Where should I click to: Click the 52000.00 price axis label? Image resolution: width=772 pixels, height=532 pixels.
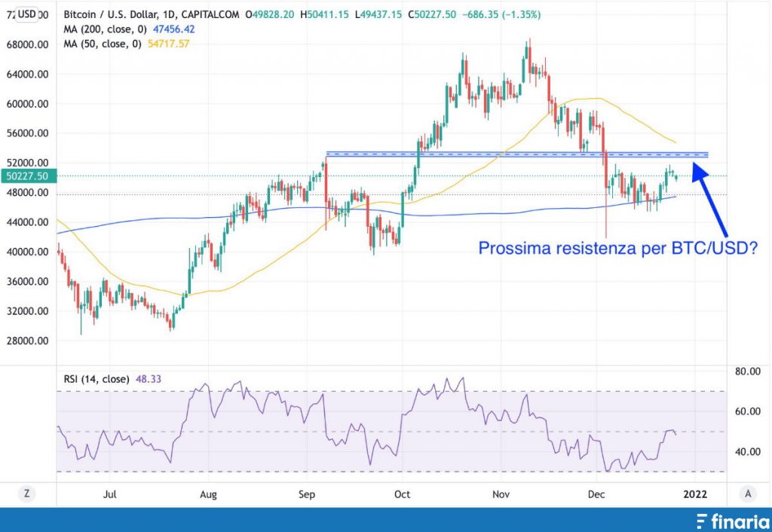coord(28,163)
